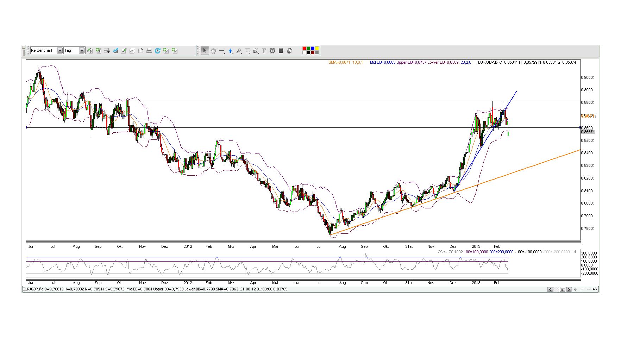Select the magnifier zoom tool

[x=239, y=51]
